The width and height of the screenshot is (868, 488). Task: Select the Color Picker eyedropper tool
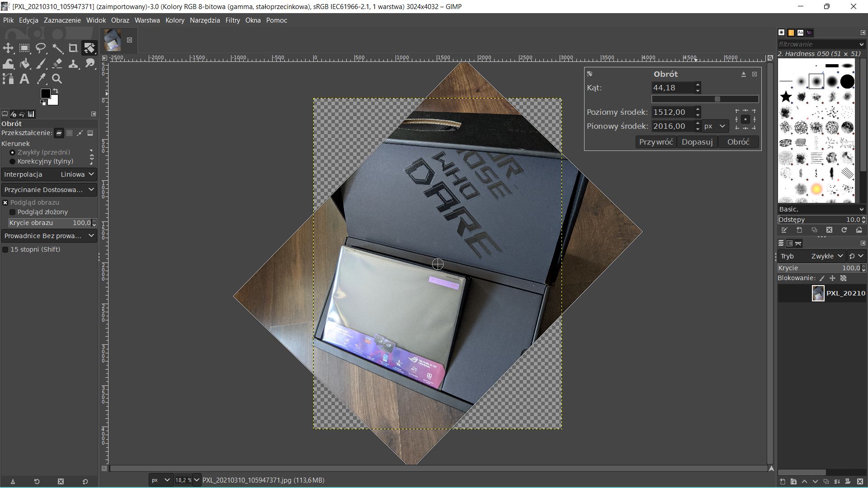41,79
